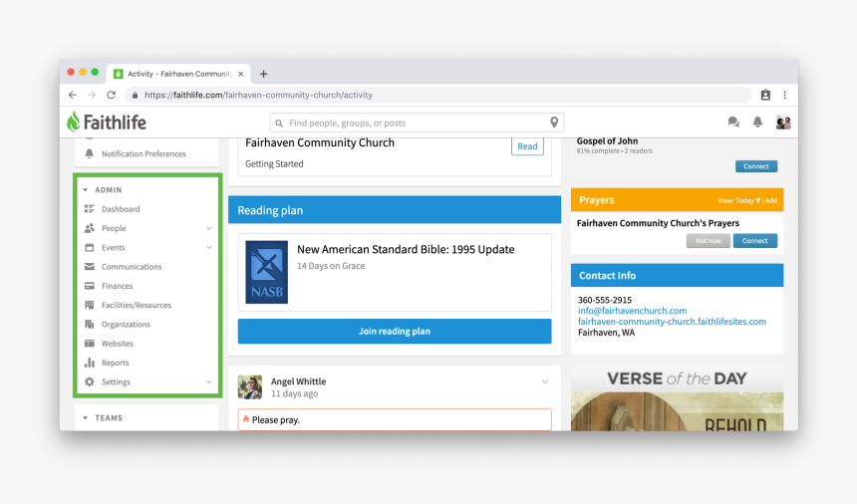Open new browser tab
Screen dimensions: 857x504
point(263,74)
